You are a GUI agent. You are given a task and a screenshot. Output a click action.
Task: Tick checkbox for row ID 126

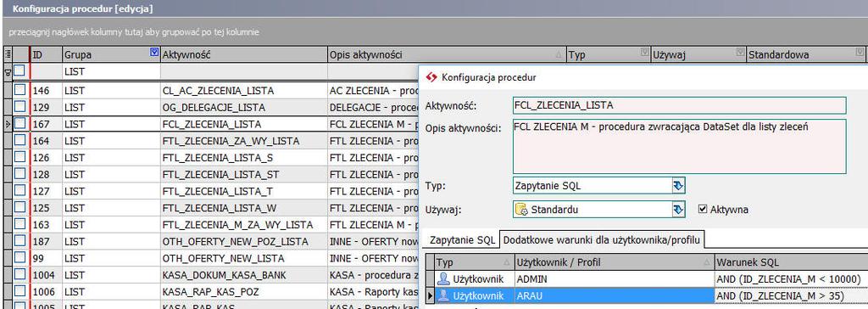[20, 158]
